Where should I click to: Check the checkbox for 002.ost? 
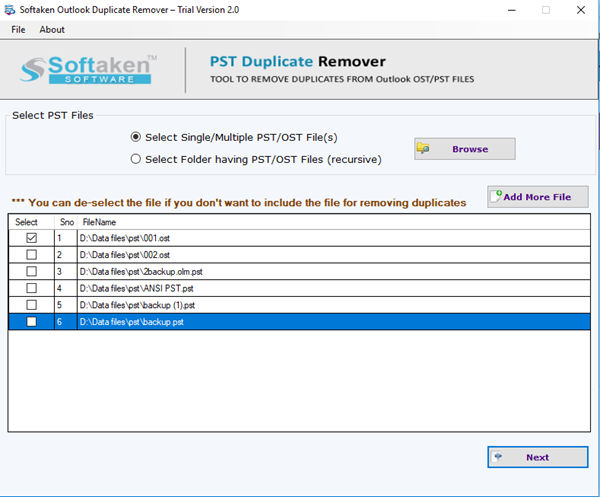pos(32,255)
